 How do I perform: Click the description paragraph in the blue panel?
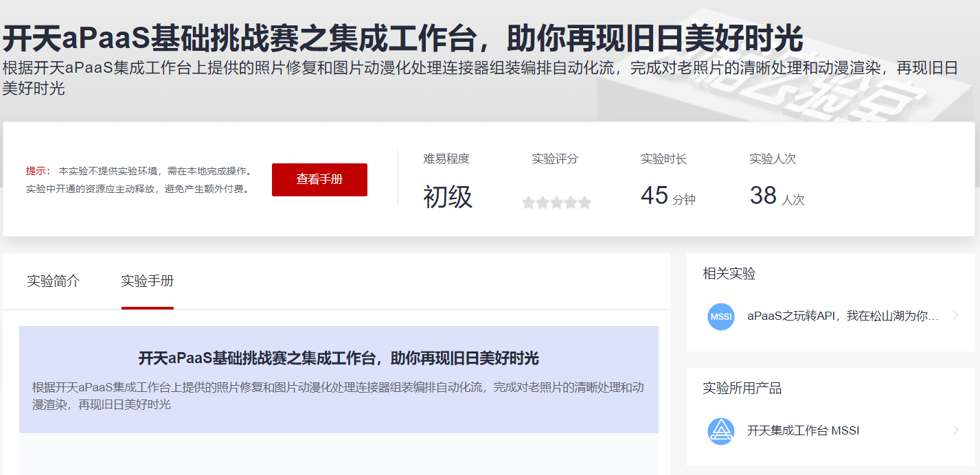[339, 396]
